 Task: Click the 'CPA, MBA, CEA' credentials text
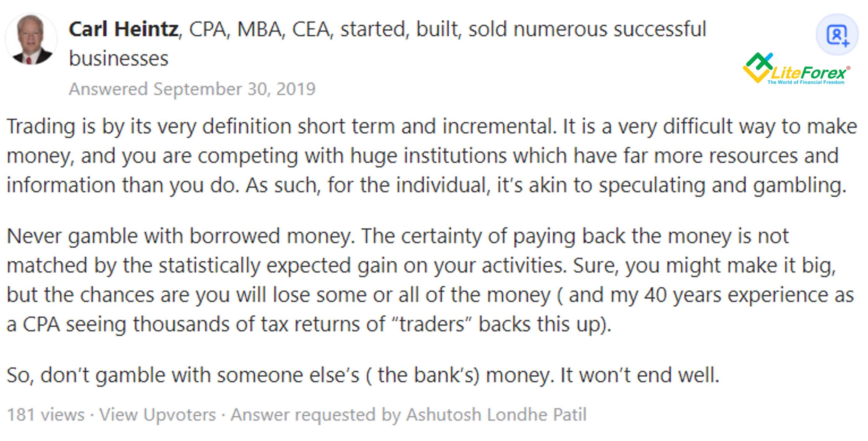pyautogui.click(x=259, y=29)
